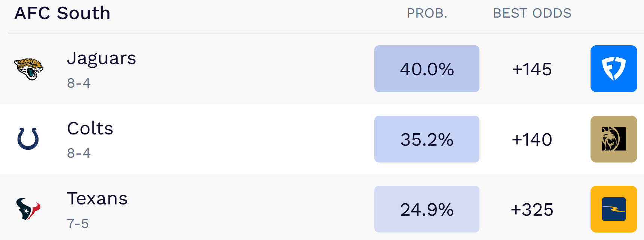Viewport: 644px width, 240px height.
Task: Click the +140 Colts odds
Action: [x=532, y=140]
